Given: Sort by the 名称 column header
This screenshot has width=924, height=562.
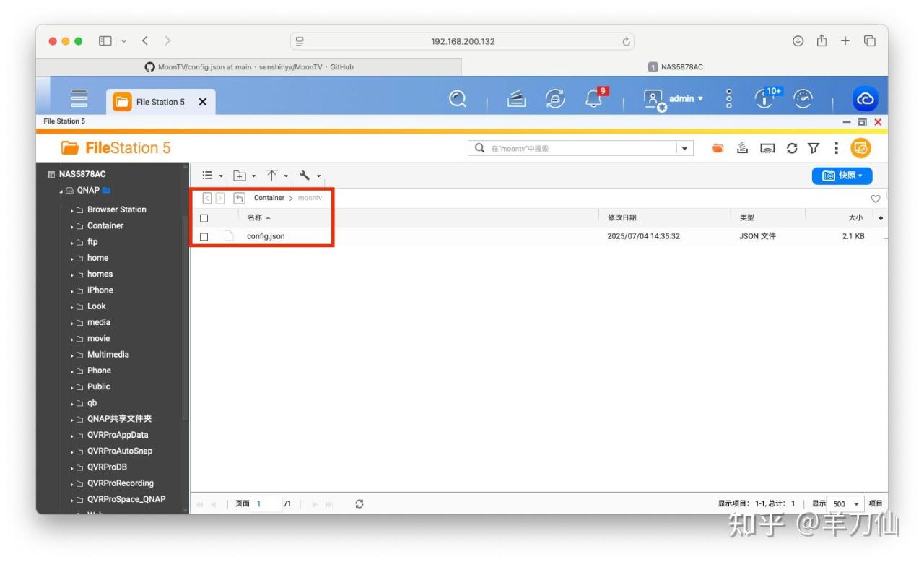Looking at the screenshot, I should 255,217.
